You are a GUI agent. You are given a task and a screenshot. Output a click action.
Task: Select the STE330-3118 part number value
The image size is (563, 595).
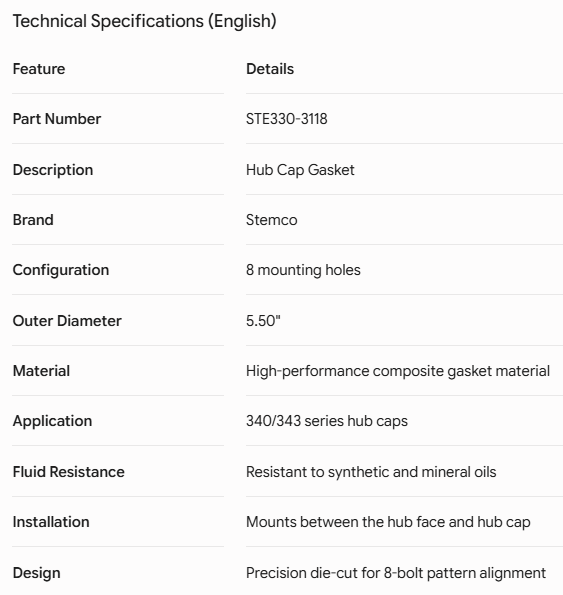pyautogui.click(x=287, y=119)
